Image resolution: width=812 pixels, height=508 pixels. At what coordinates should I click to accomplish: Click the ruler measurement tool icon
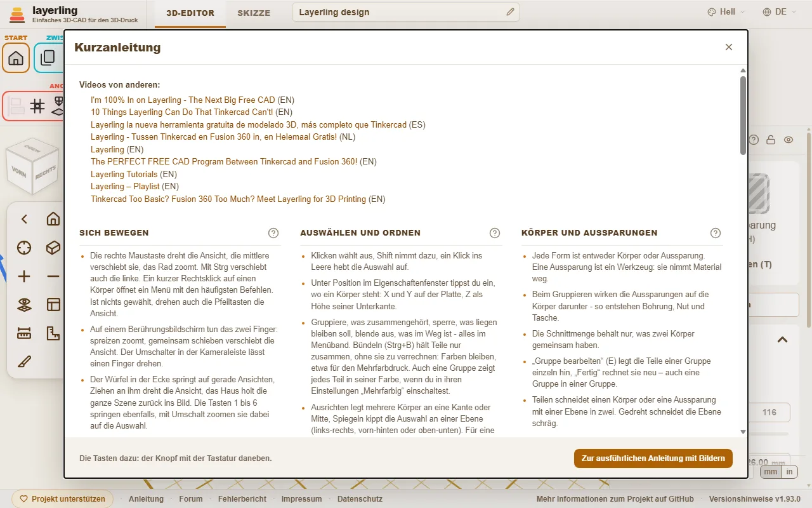pyautogui.click(x=24, y=333)
